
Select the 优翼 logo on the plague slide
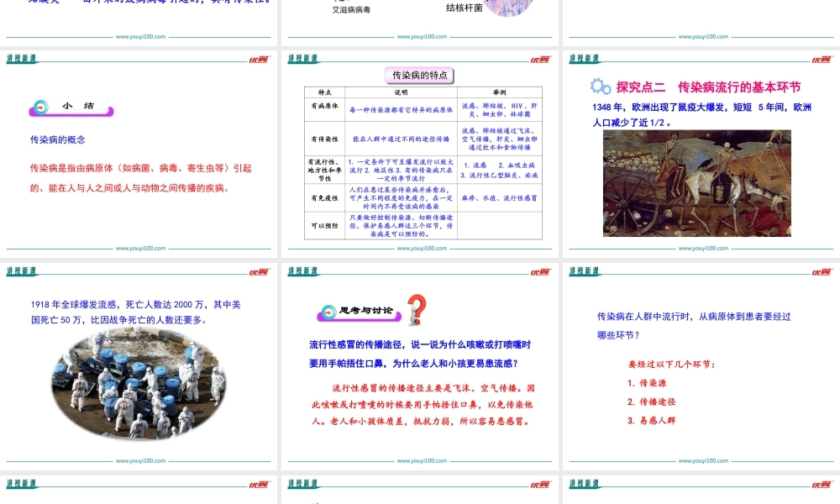pos(820,59)
